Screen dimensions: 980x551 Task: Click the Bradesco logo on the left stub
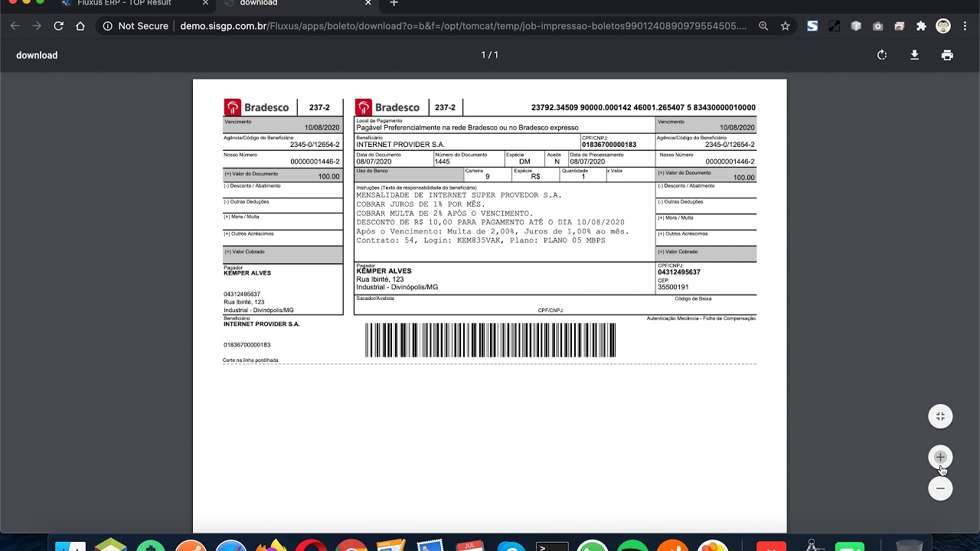pos(256,107)
